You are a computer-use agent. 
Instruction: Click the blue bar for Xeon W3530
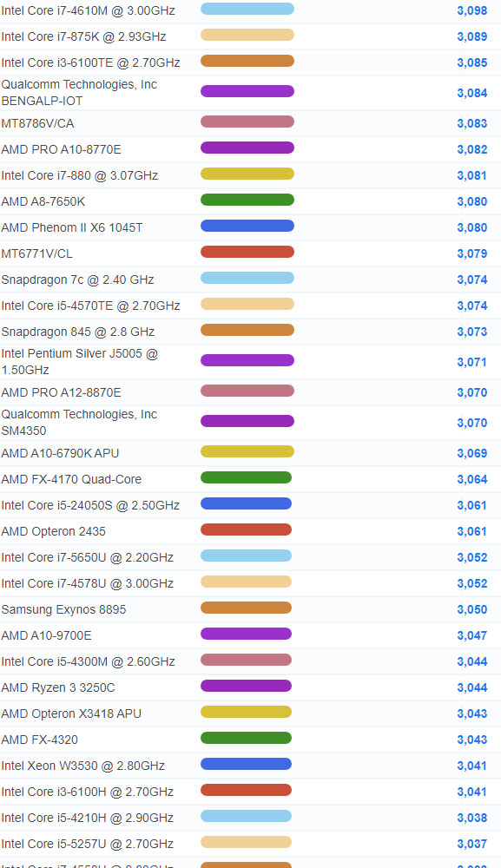pyautogui.click(x=246, y=764)
